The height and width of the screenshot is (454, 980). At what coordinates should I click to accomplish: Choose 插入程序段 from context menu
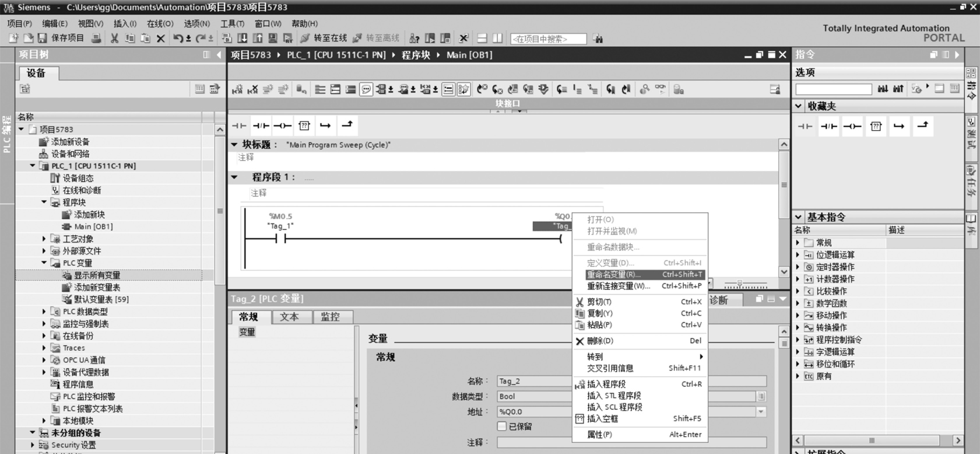[640, 384]
